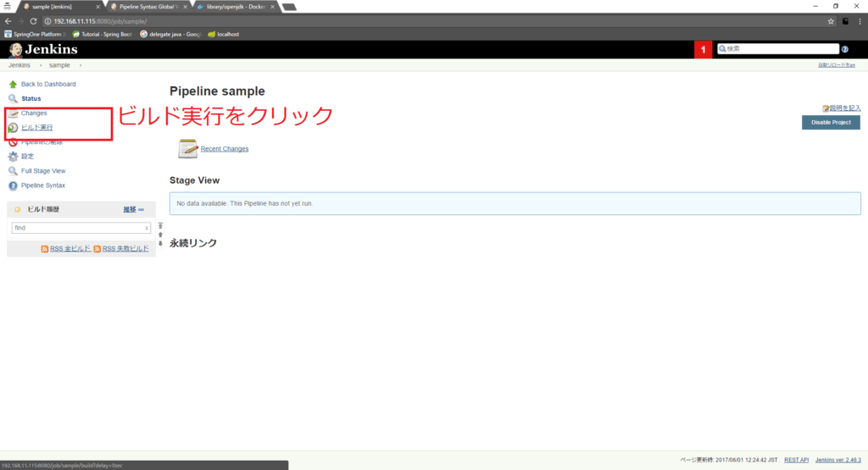This screenshot has width=868, height=470.
Task: Click the Back to Dashboard green arrow icon
Action: pos(13,85)
